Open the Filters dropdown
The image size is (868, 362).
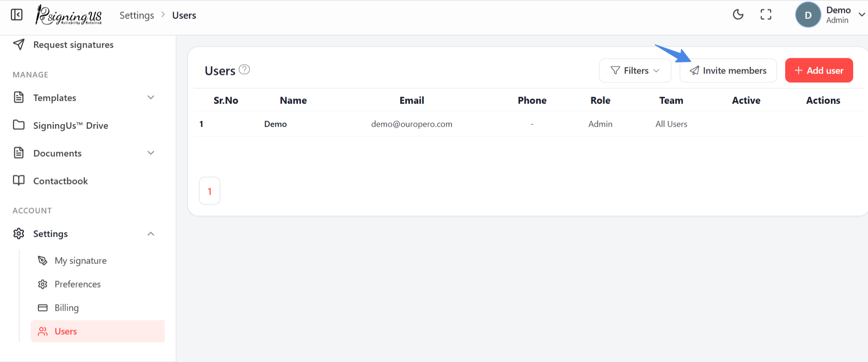coord(635,70)
